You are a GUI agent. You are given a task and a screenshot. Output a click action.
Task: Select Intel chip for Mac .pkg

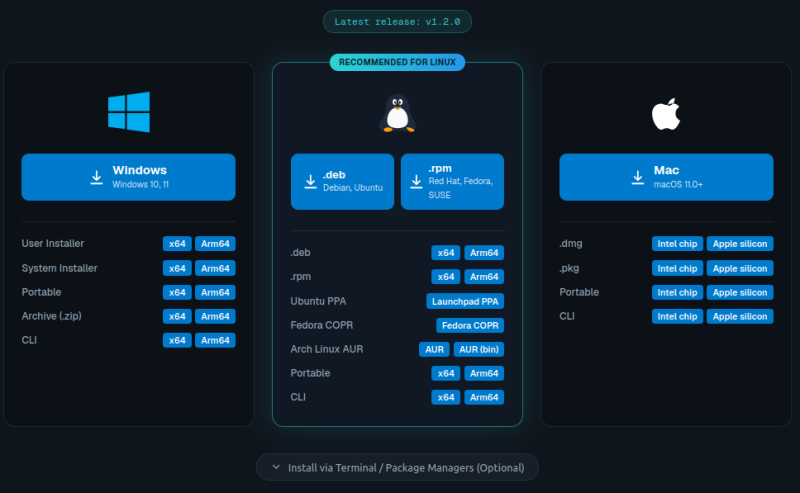(x=678, y=268)
